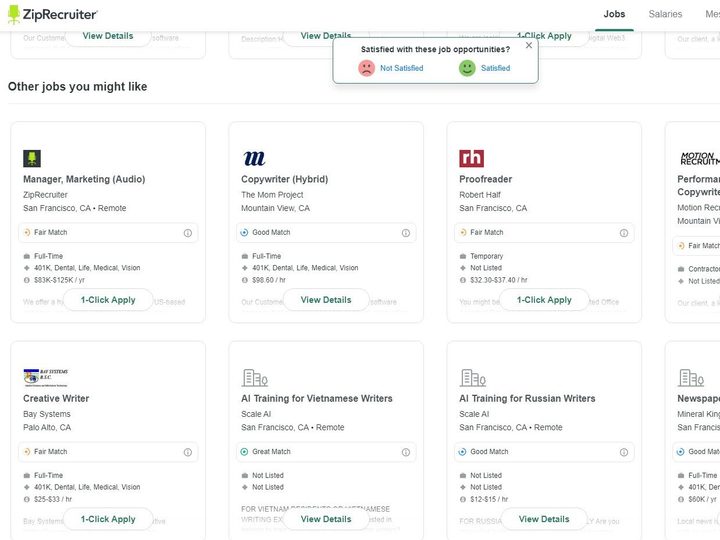Open the Creative Writer job title

tap(56, 399)
